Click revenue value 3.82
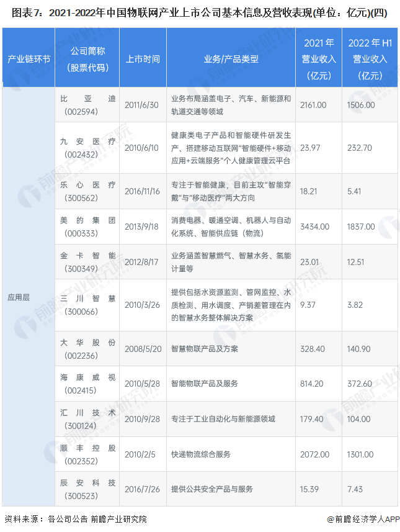This screenshot has width=400, height=532. [355, 305]
